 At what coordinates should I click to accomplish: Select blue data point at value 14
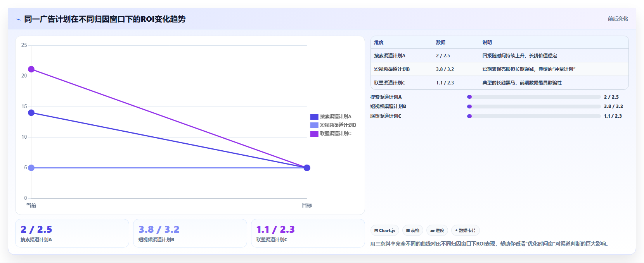[x=31, y=113]
